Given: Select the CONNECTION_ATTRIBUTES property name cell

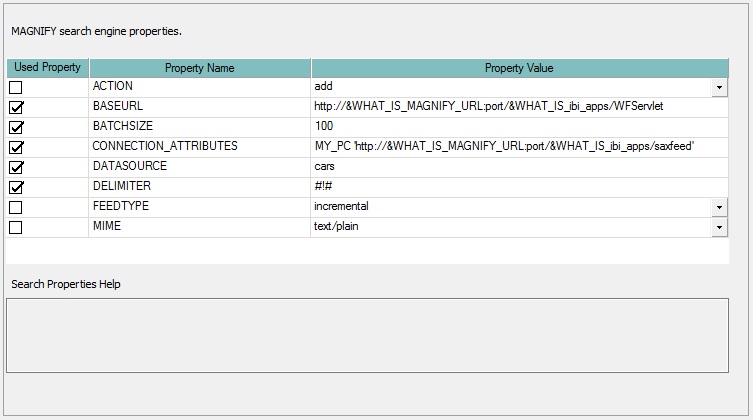Looking at the screenshot, I should click(x=165, y=146).
